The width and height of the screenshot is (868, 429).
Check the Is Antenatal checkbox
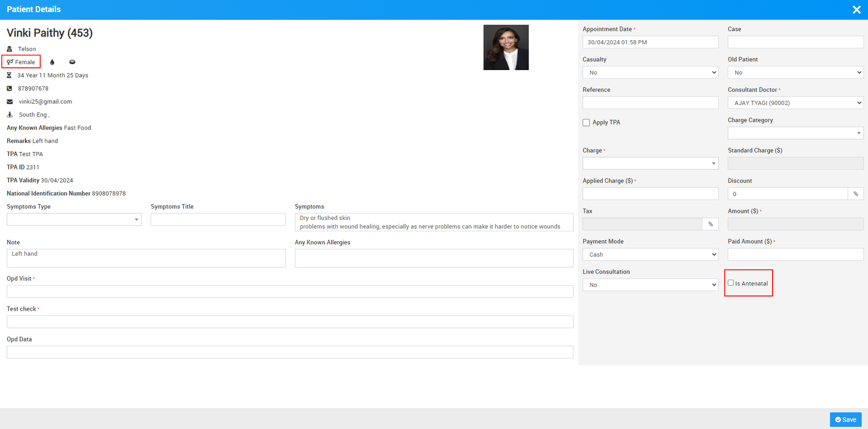click(731, 283)
